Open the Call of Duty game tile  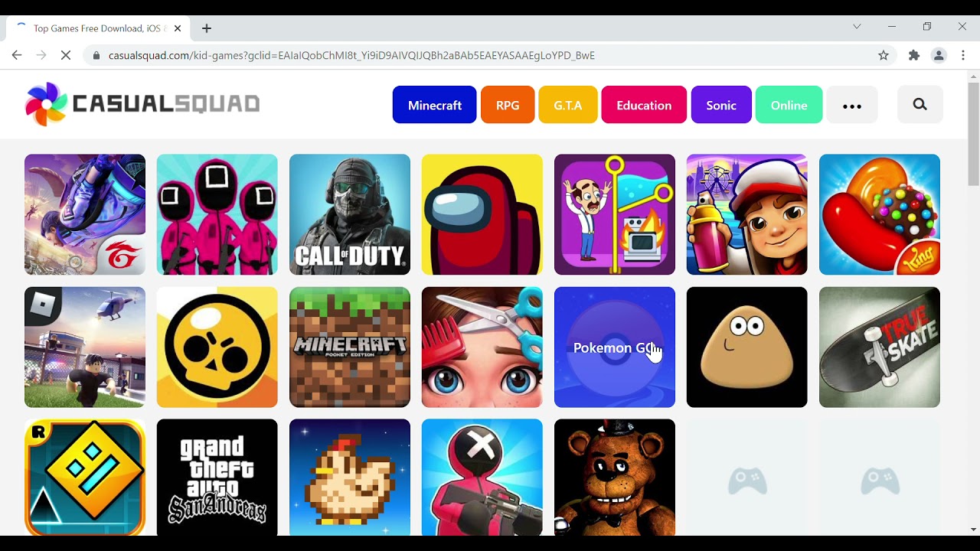coord(350,214)
